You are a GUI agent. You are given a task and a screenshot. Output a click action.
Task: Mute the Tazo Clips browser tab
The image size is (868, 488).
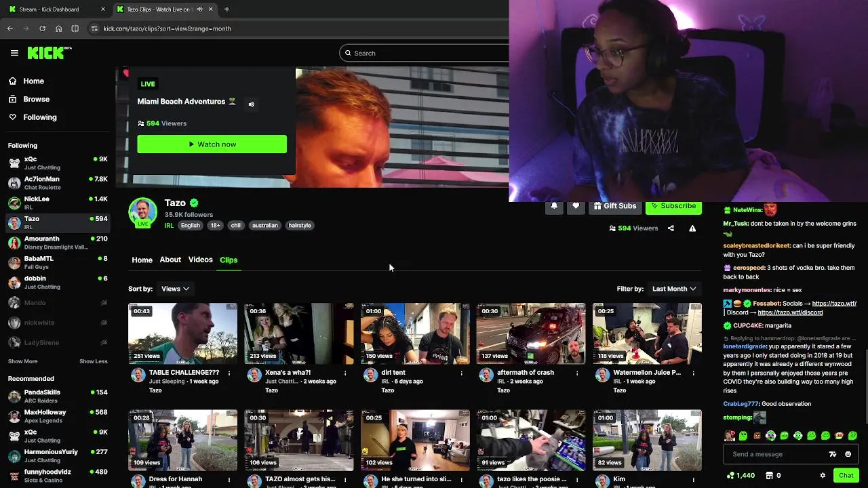[199, 9]
